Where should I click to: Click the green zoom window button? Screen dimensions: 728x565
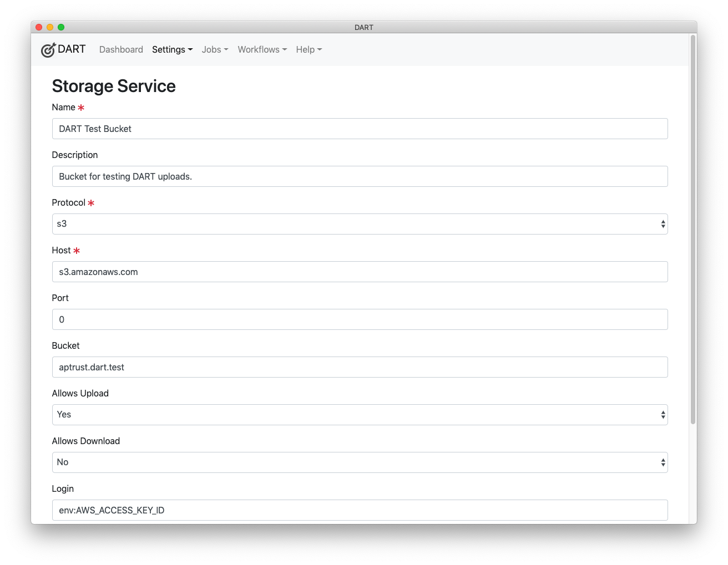[x=61, y=27]
